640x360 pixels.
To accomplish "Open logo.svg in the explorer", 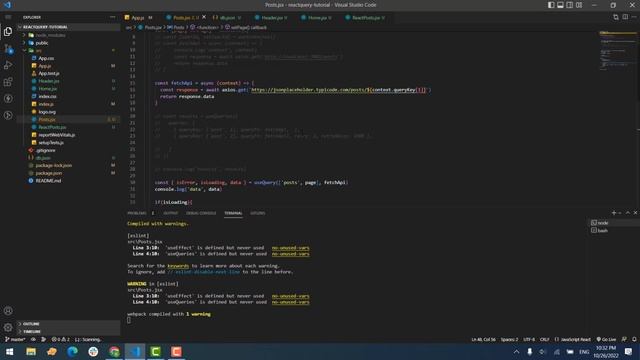I will click(47, 112).
